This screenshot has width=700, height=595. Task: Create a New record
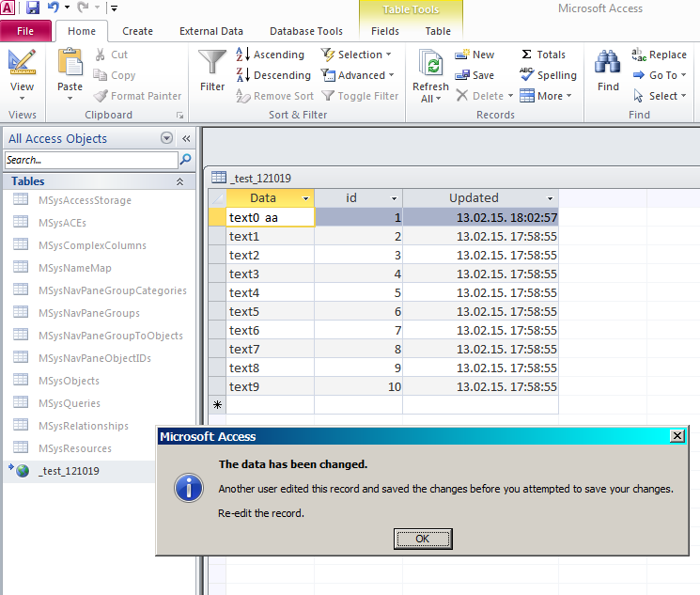pyautogui.click(x=474, y=55)
